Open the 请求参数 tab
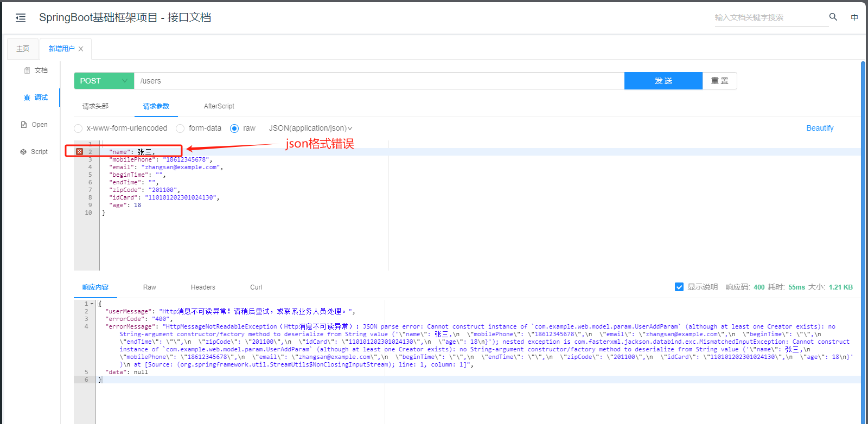Screen dimensions: 868x424 tap(156, 106)
